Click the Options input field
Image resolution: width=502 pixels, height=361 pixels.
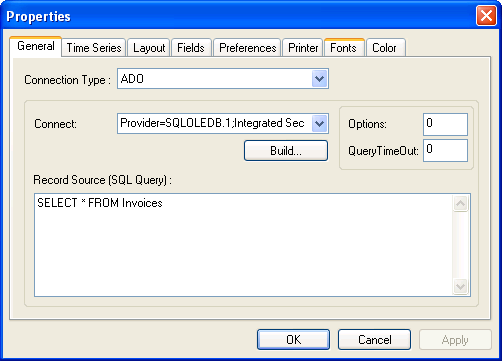445,124
